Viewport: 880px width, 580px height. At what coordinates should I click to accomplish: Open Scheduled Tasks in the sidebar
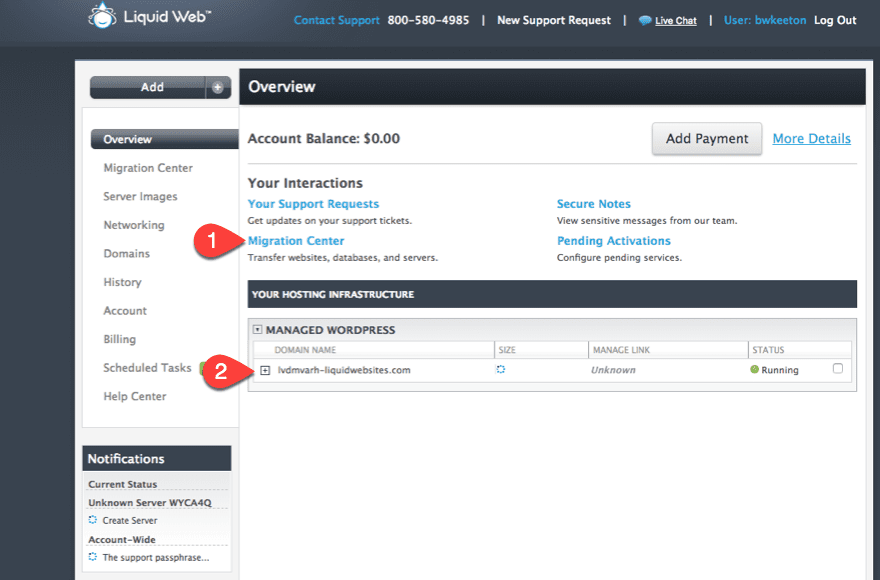pyautogui.click(x=147, y=368)
